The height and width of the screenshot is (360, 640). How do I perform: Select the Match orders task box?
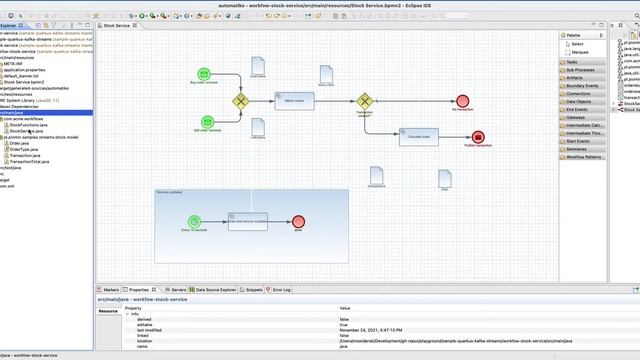294,101
